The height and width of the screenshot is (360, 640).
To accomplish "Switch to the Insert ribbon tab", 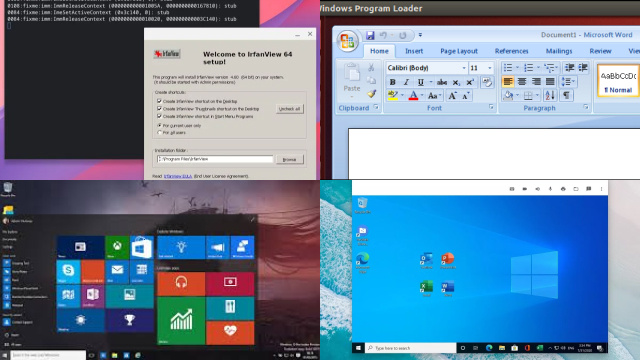I will point(414,51).
